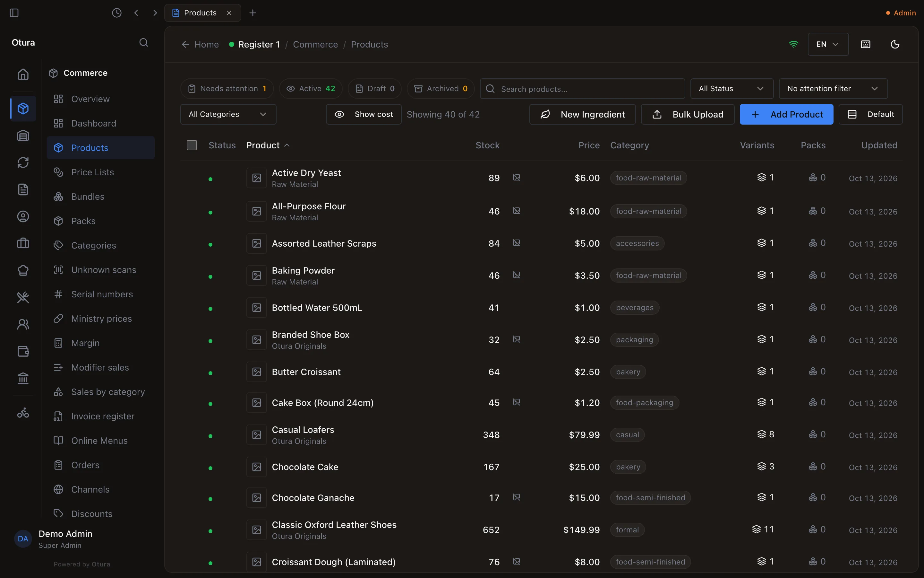This screenshot has width=924, height=578.
Task: Open Unknown scans in the Commerce menu
Action: pos(101,270)
